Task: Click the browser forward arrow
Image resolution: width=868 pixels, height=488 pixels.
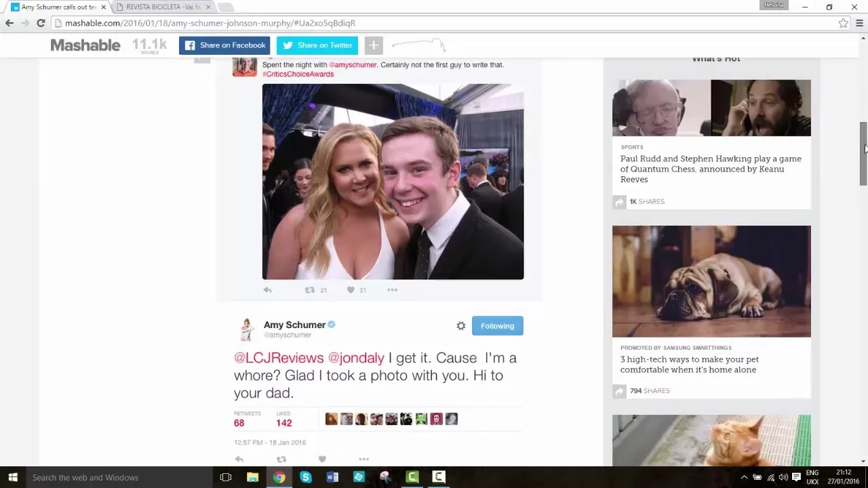Action: [x=25, y=23]
